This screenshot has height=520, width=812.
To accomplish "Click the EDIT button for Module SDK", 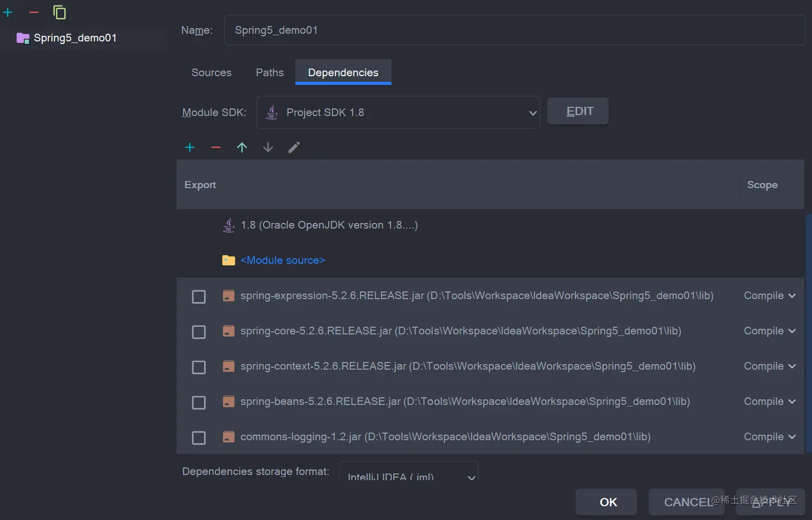I will 578,111.
